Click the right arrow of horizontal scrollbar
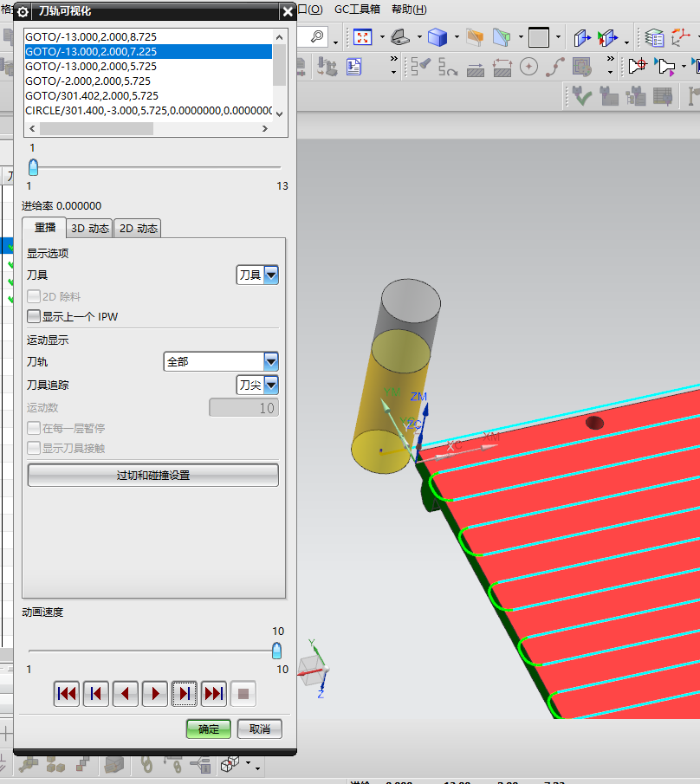Screen dimensions: 700x784 tap(265, 128)
